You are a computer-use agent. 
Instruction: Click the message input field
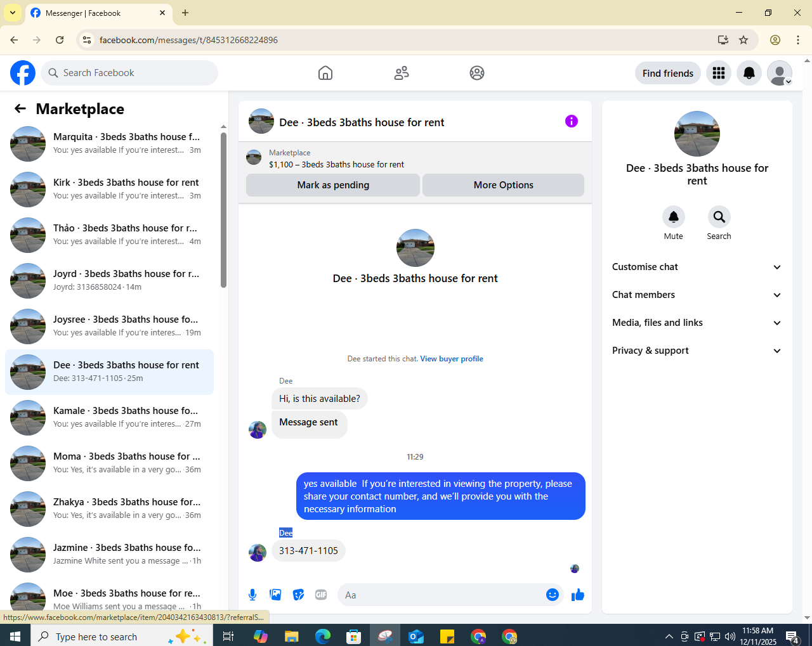click(x=442, y=595)
